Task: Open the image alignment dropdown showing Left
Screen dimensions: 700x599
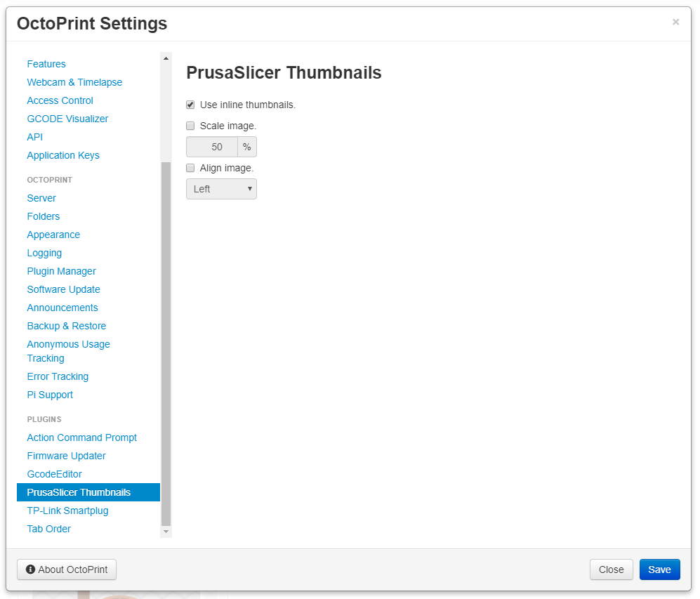Action: (221, 188)
